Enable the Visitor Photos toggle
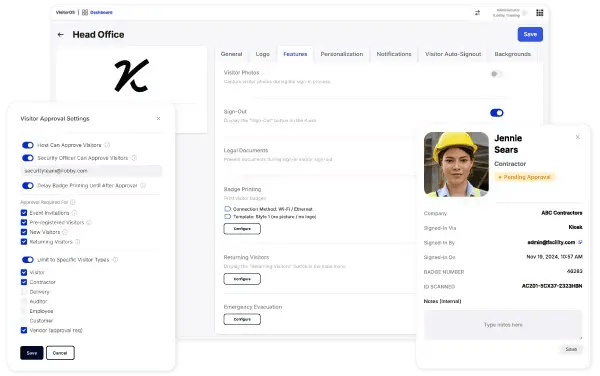Viewport: 600px width, 376px height. [x=496, y=74]
